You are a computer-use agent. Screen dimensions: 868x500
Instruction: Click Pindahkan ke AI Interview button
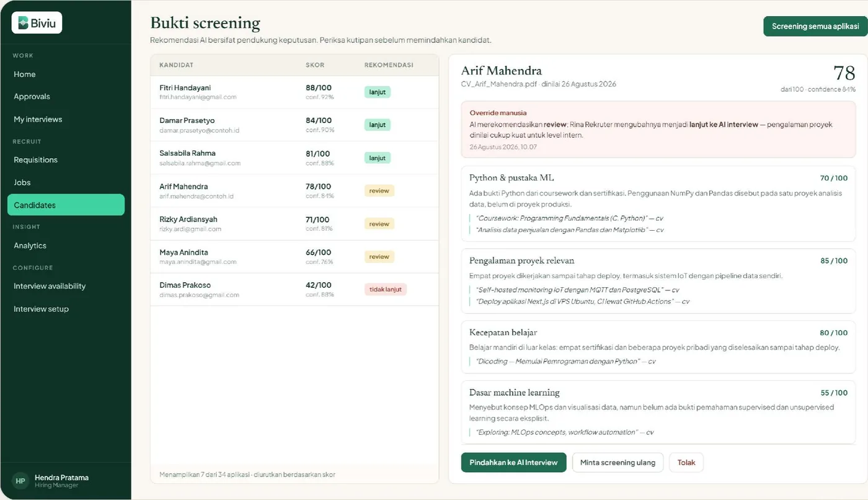(513, 463)
